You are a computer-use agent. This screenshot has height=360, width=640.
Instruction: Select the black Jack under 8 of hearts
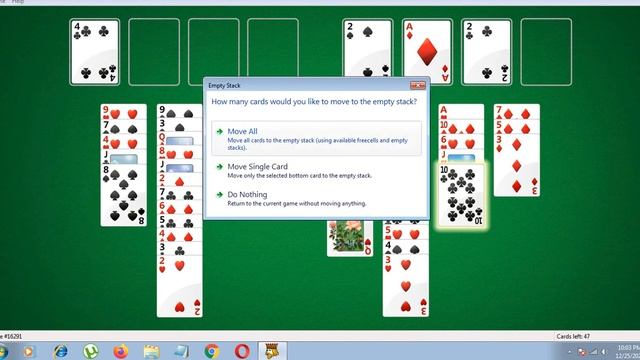(180, 166)
